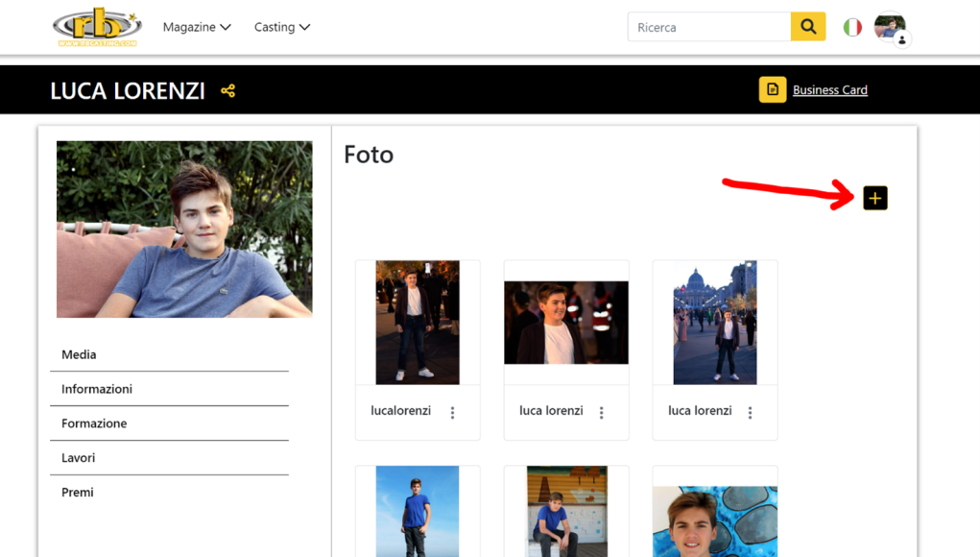Viewport: 980px width, 557px height.
Task: Open the user profile avatar menu
Action: point(890,27)
